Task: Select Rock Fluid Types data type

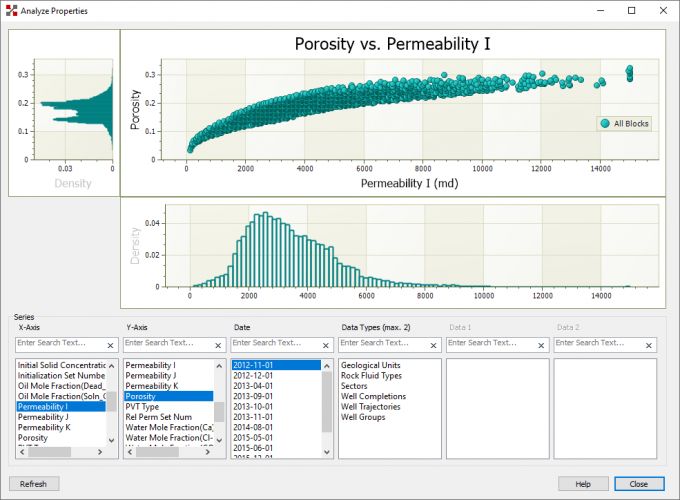Action: coord(371,376)
